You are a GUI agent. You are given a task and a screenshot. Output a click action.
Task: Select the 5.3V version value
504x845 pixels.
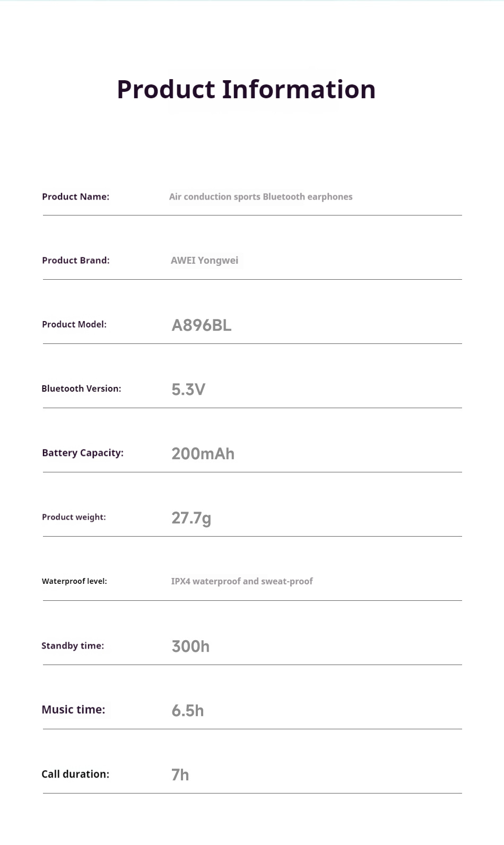tap(188, 390)
